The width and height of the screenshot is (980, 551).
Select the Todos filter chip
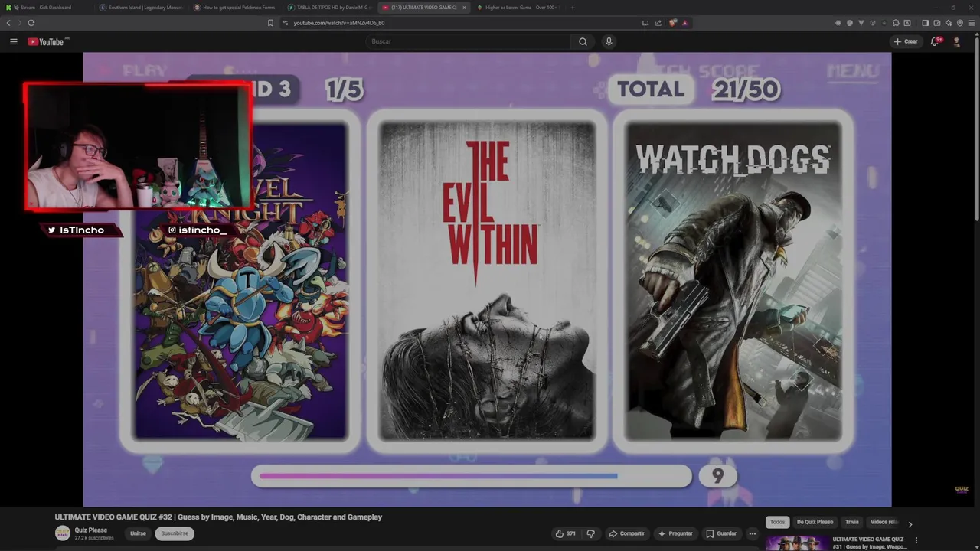coord(777,522)
